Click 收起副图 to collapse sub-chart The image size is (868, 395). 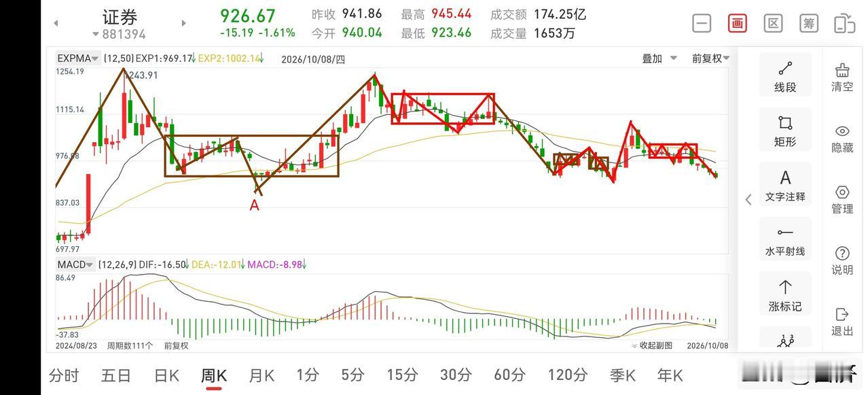[652, 345]
